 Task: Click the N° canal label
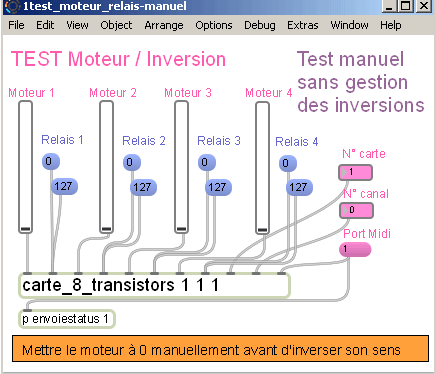coord(366,194)
